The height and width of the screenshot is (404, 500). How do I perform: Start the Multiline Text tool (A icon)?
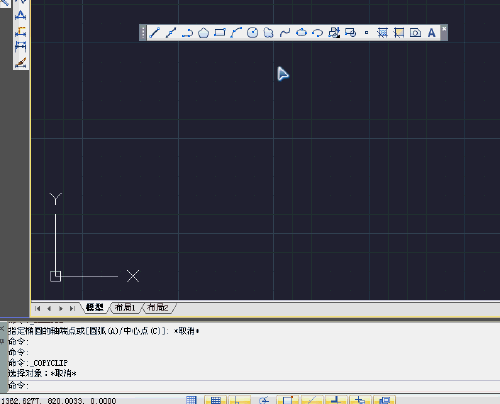(x=431, y=33)
